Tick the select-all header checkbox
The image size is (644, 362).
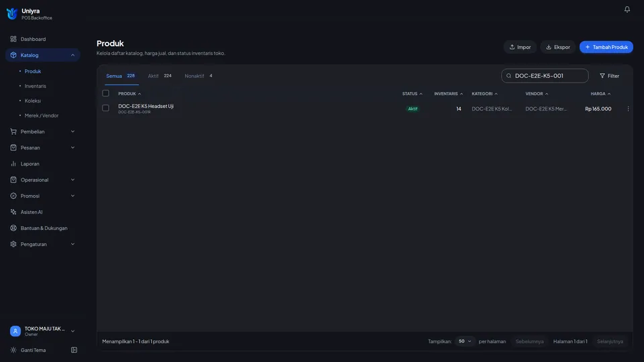tap(105, 93)
